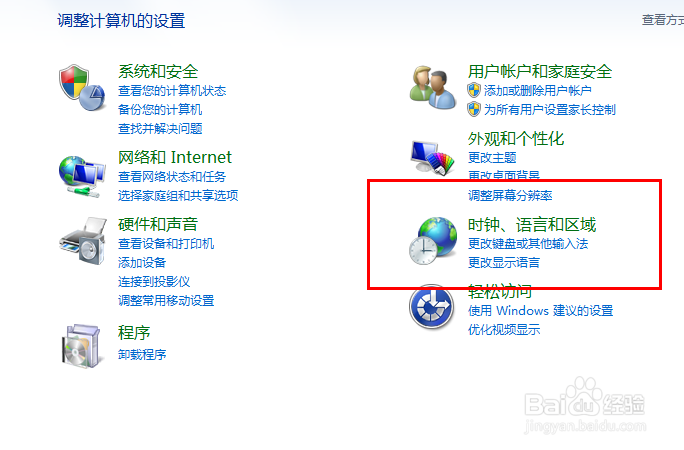Viewport: 684px width, 450px height.
Task: Open 网络和 Internet category
Action: (175, 157)
